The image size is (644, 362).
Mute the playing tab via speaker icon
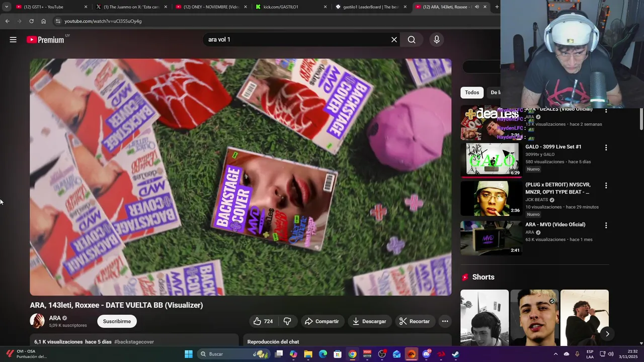(x=477, y=7)
